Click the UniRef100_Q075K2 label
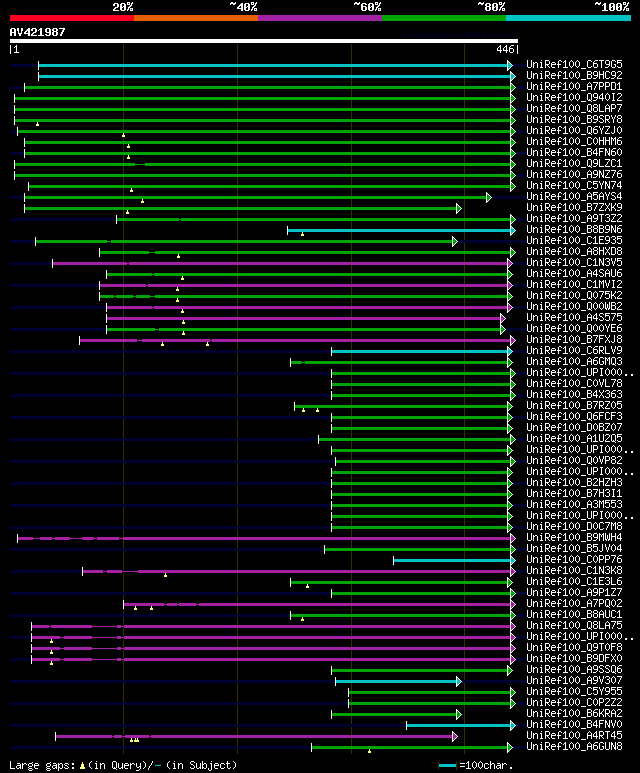The height and width of the screenshot is (773, 640). (x=574, y=295)
